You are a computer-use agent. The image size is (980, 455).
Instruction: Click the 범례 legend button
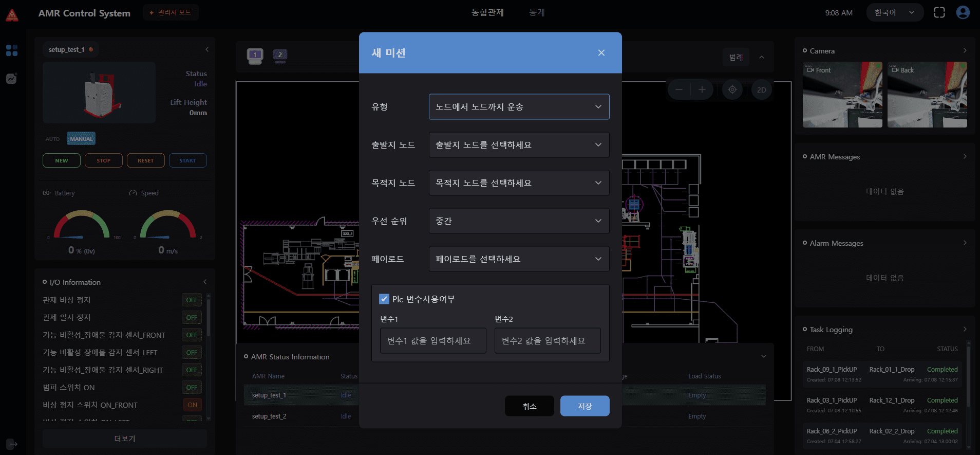point(736,57)
